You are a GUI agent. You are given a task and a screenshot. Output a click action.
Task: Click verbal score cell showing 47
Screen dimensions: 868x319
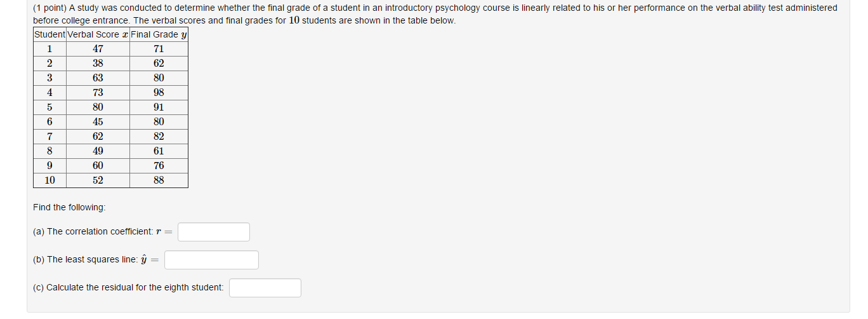coord(98,49)
